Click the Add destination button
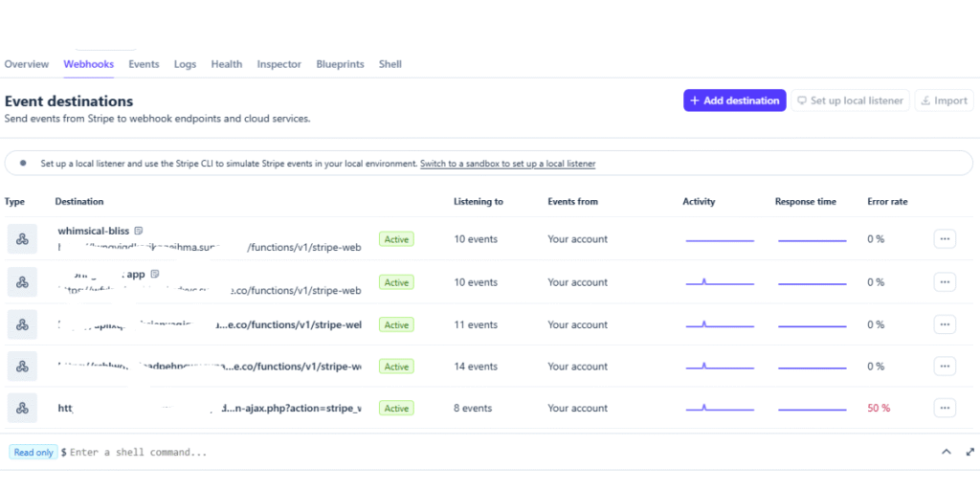 pos(734,100)
